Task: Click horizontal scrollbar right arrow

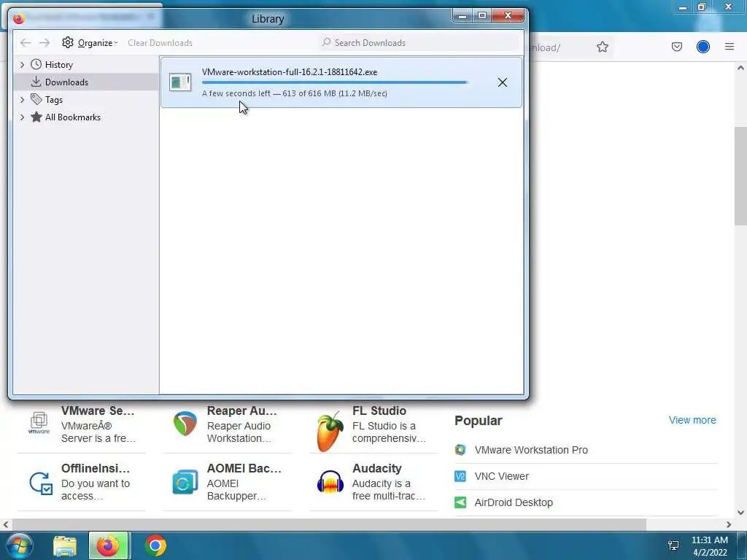Action: pyautogui.click(x=729, y=524)
